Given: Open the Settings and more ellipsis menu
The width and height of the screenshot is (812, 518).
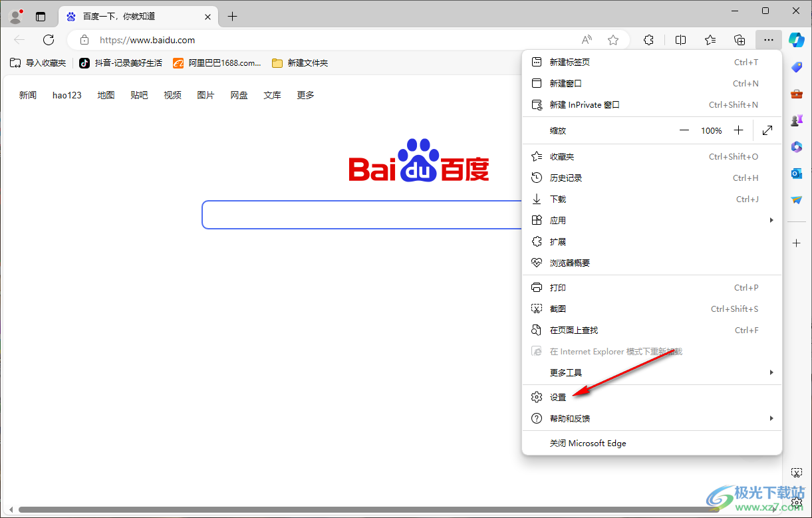Looking at the screenshot, I should click(x=769, y=40).
